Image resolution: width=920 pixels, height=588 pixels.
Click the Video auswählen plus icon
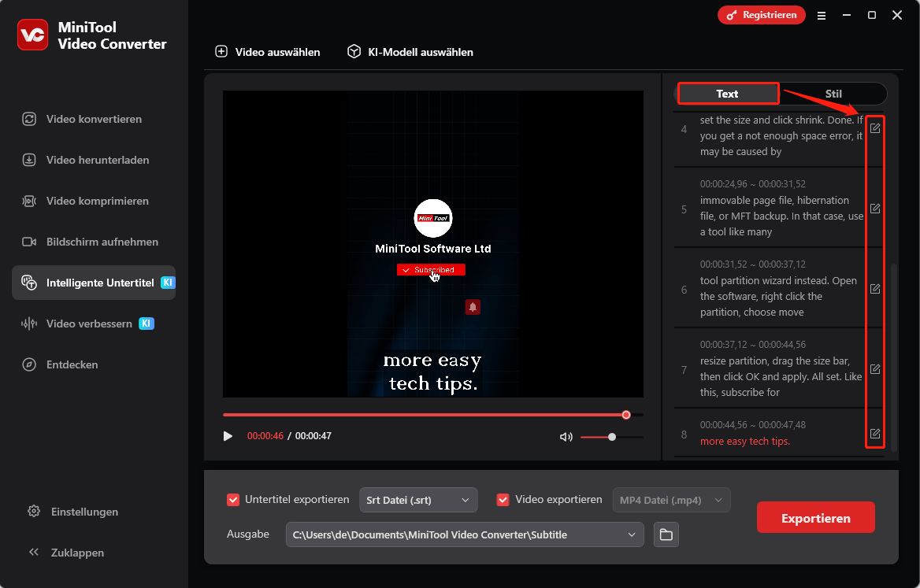pyautogui.click(x=221, y=52)
